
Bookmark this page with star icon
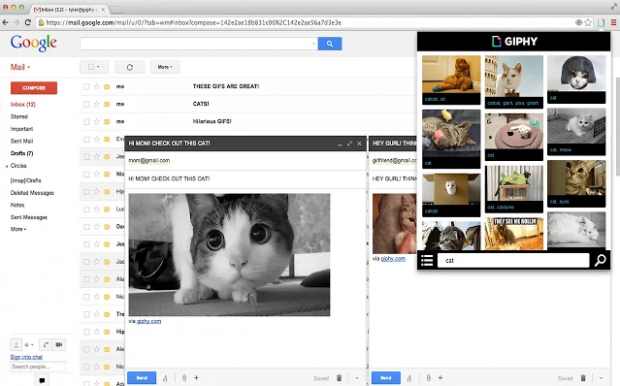(x=588, y=23)
